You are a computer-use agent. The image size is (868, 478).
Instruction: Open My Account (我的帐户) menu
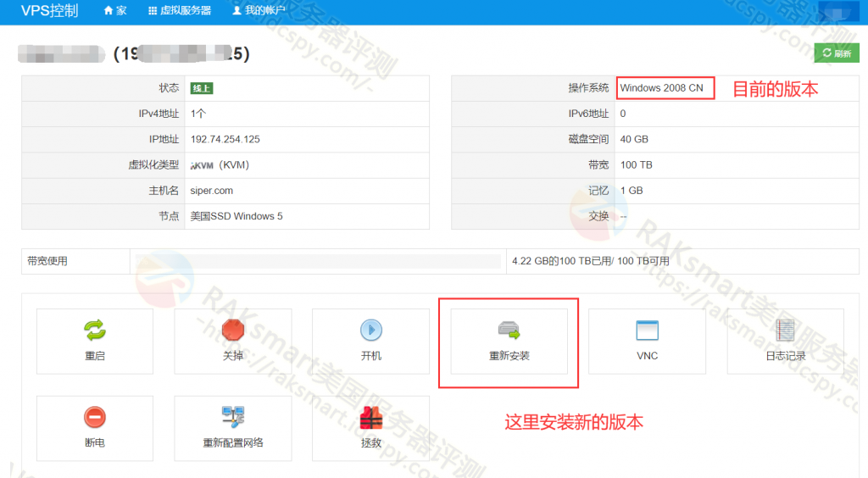(x=259, y=10)
